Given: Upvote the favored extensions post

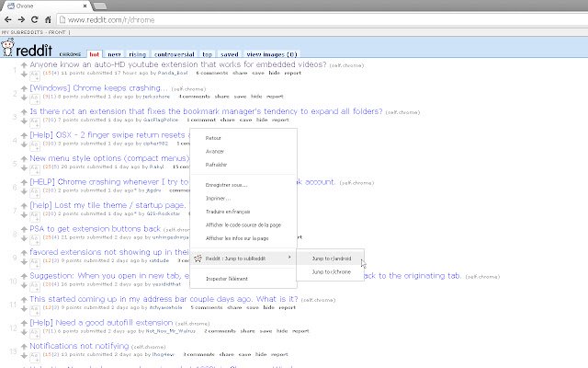Looking at the screenshot, I should [x=24, y=253].
